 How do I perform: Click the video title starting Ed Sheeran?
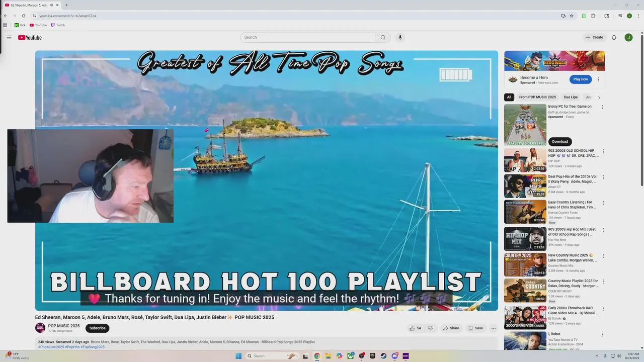(154, 317)
